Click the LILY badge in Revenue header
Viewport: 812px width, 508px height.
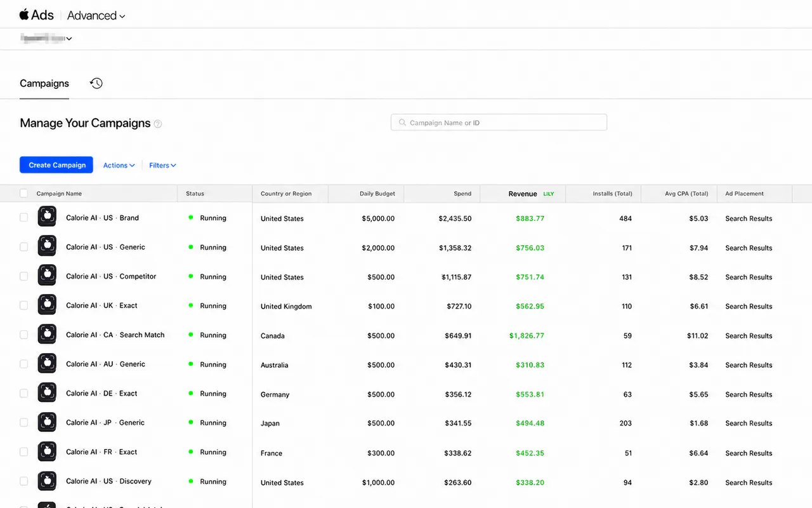pyautogui.click(x=549, y=194)
